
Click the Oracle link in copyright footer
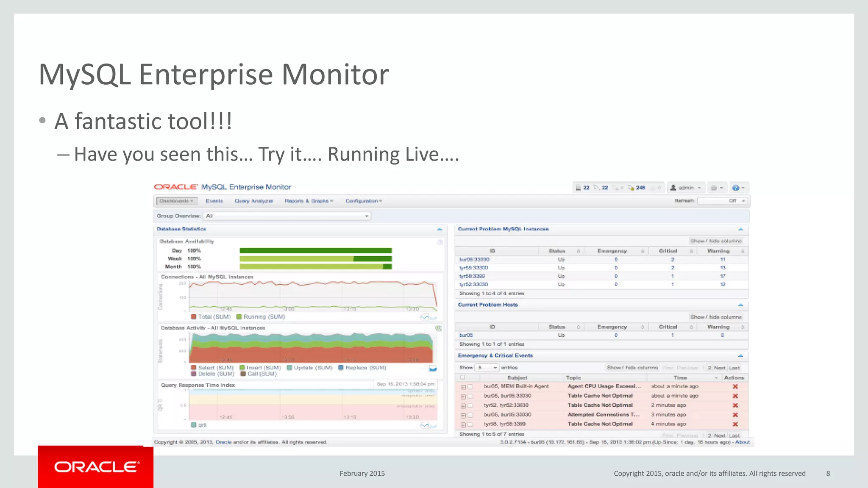coord(223,442)
